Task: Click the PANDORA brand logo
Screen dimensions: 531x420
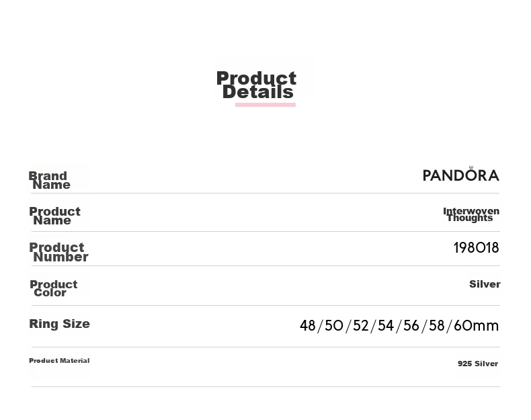Action: (x=461, y=174)
